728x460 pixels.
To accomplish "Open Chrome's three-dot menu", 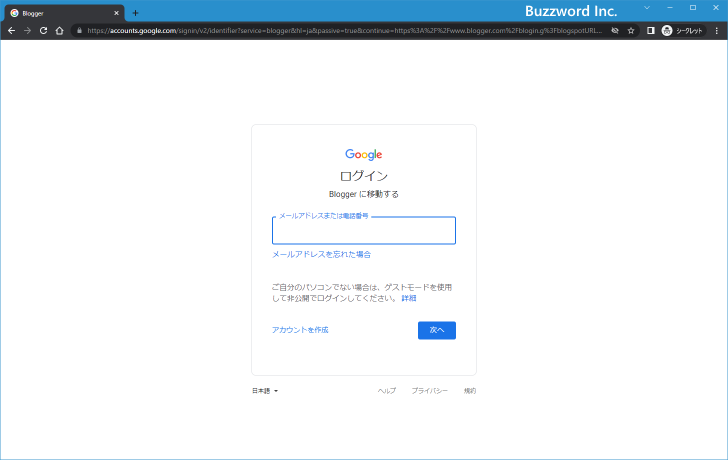I will click(717, 31).
